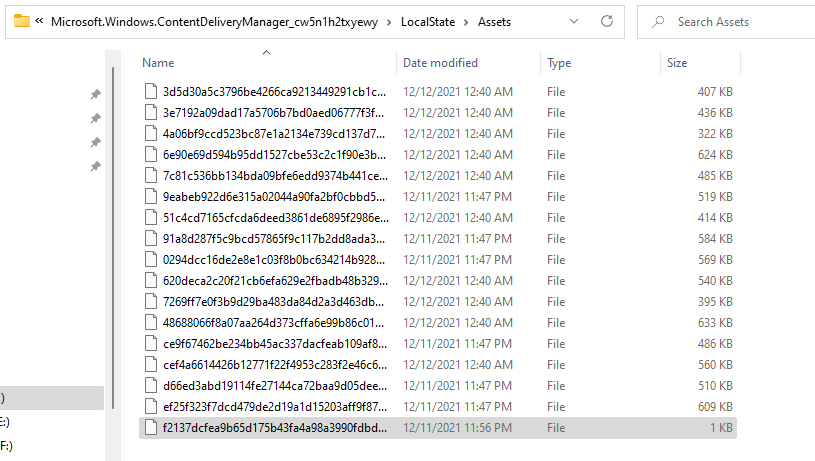Click the refresh icon in the address bar

coord(607,21)
